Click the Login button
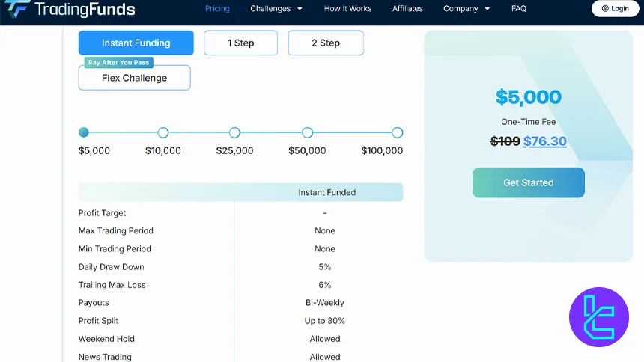The image size is (644, 362). 616,9
